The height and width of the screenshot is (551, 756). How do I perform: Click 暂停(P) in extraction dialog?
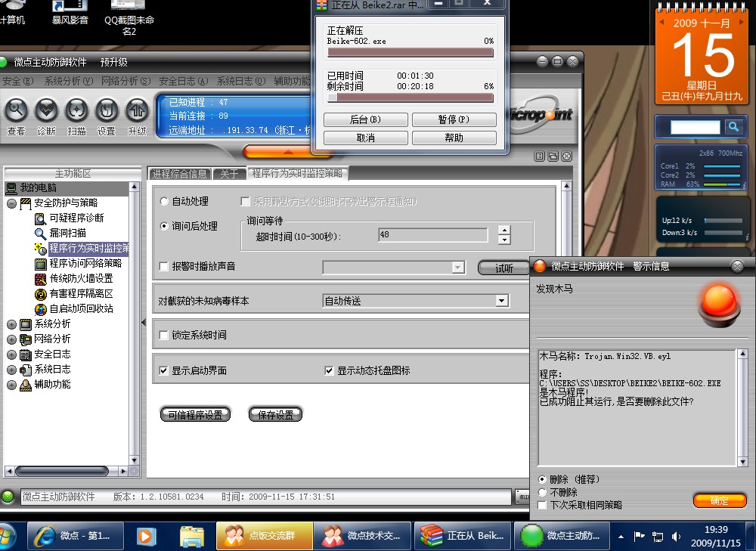[454, 119]
